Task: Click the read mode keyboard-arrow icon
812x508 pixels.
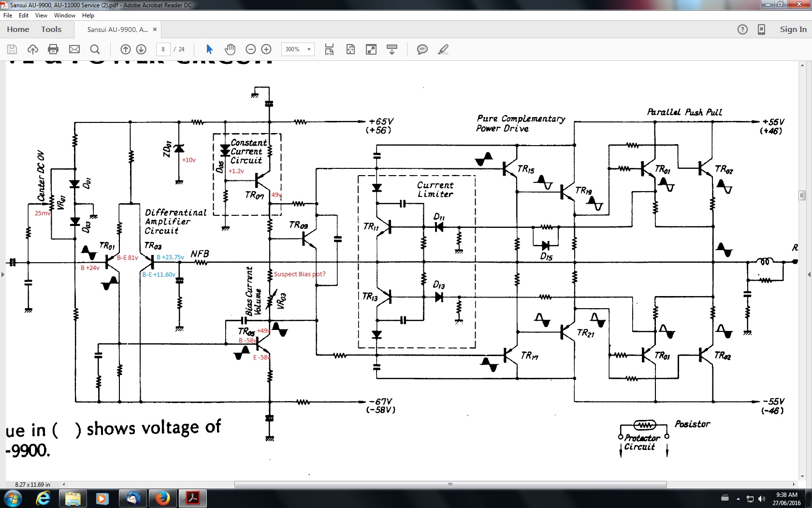Action: point(392,49)
